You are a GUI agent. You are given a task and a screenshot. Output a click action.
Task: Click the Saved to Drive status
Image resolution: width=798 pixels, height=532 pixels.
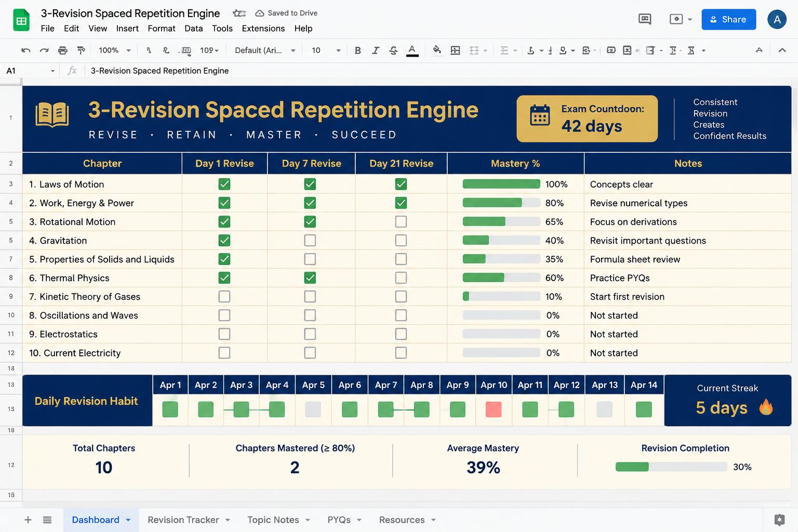pos(286,13)
